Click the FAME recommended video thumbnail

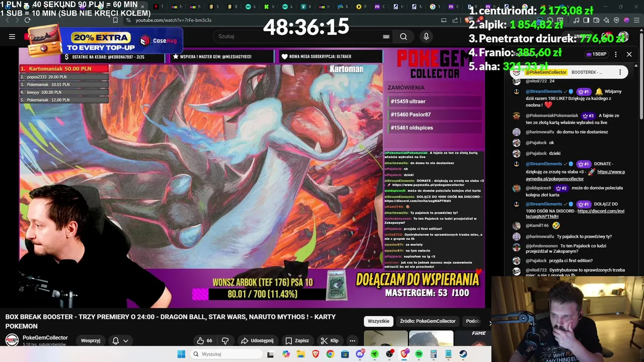[x=472, y=338]
